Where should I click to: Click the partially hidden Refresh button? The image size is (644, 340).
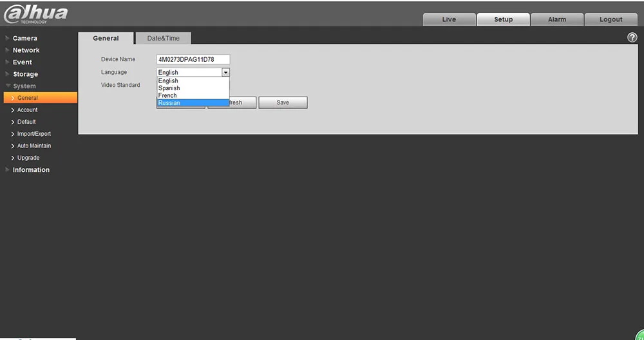(243, 102)
